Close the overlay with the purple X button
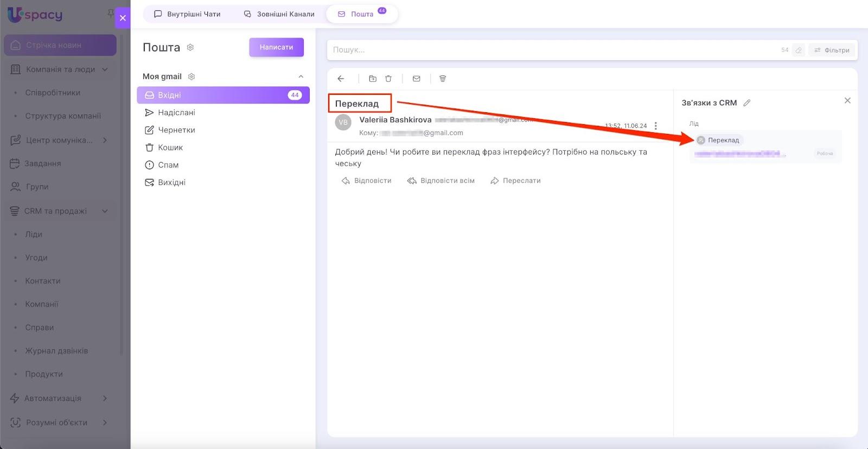 coord(123,18)
